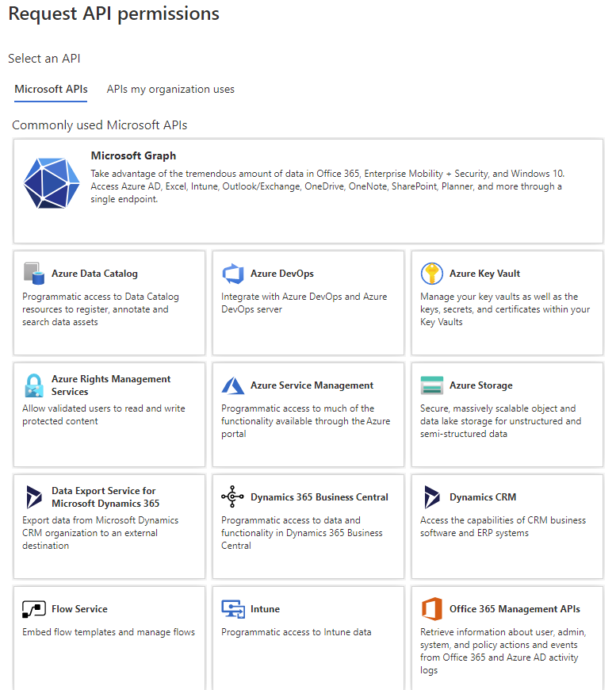Viewport: 616px width, 690px height.
Task: Click the Azure DevOps icon
Action: coord(233,274)
